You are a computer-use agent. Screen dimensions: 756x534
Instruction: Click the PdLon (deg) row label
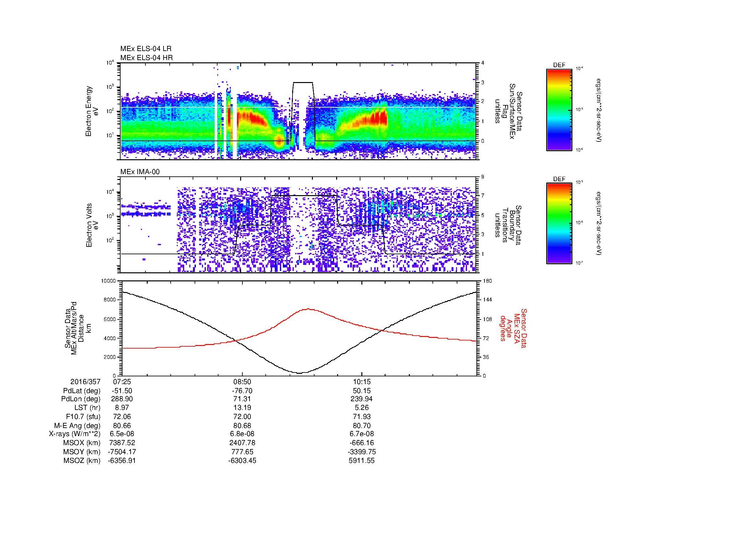pyautogui.click(x=81, y=399)
